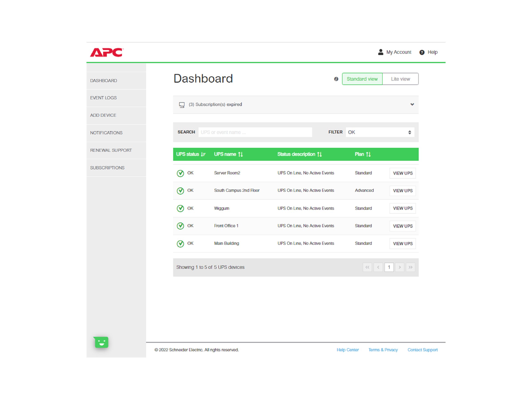Open My Account via the person icon
The width and height of the screenshot is (532, 399).
(x=381, y=52)
